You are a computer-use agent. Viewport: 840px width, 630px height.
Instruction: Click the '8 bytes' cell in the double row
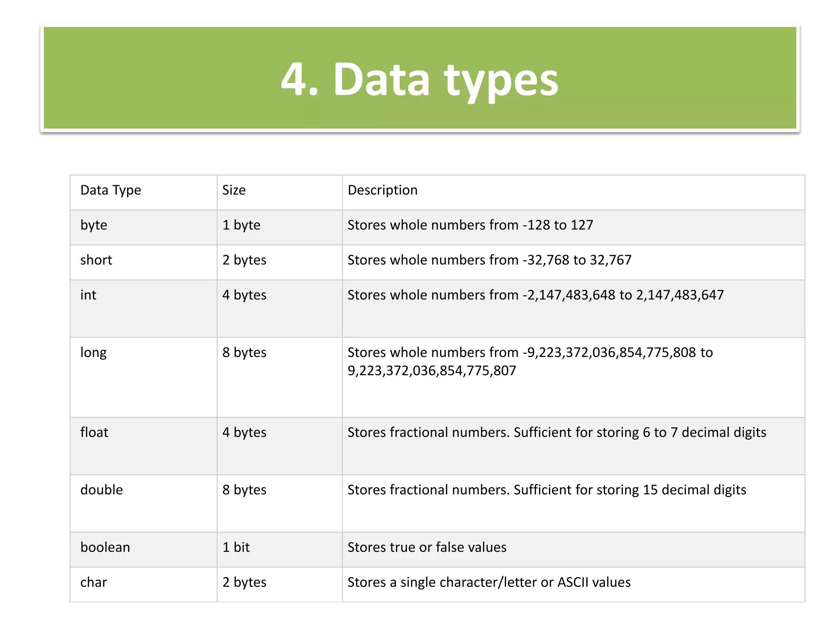click(x=280, y=504)
